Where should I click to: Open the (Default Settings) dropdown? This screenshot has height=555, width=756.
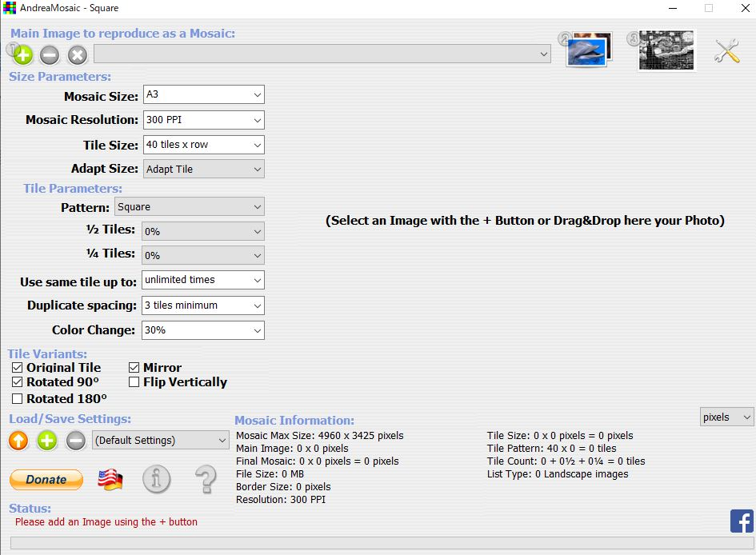point(161,441)
